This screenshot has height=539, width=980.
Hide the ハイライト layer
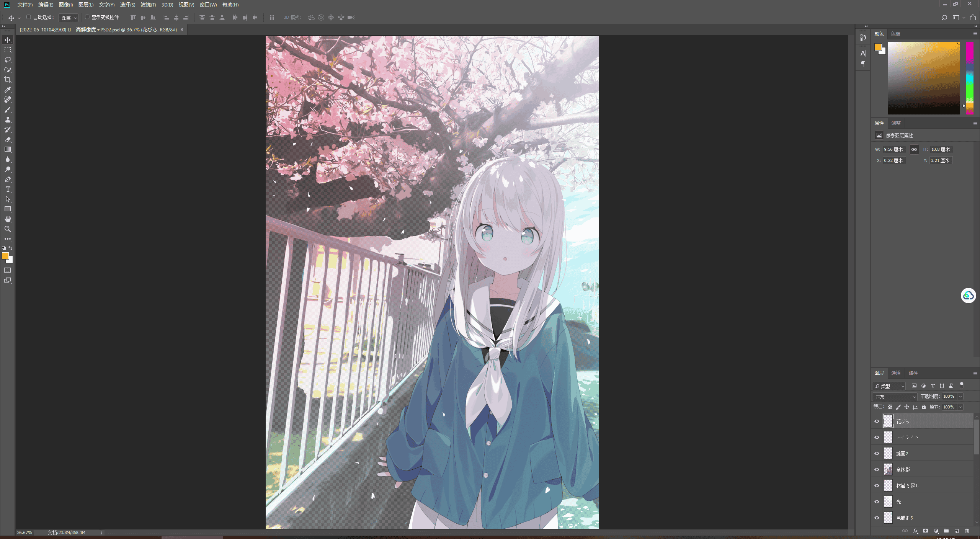click(877, 438)
